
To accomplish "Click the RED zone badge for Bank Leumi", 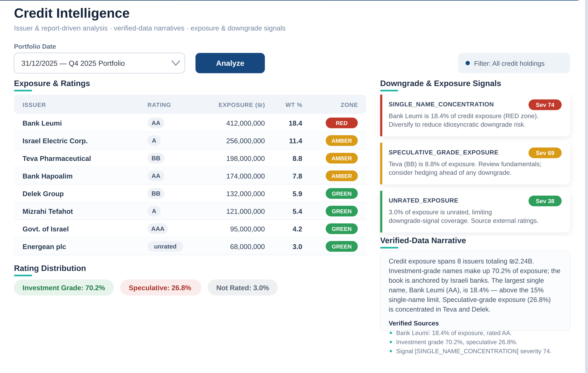I will [x=341, y=123].
